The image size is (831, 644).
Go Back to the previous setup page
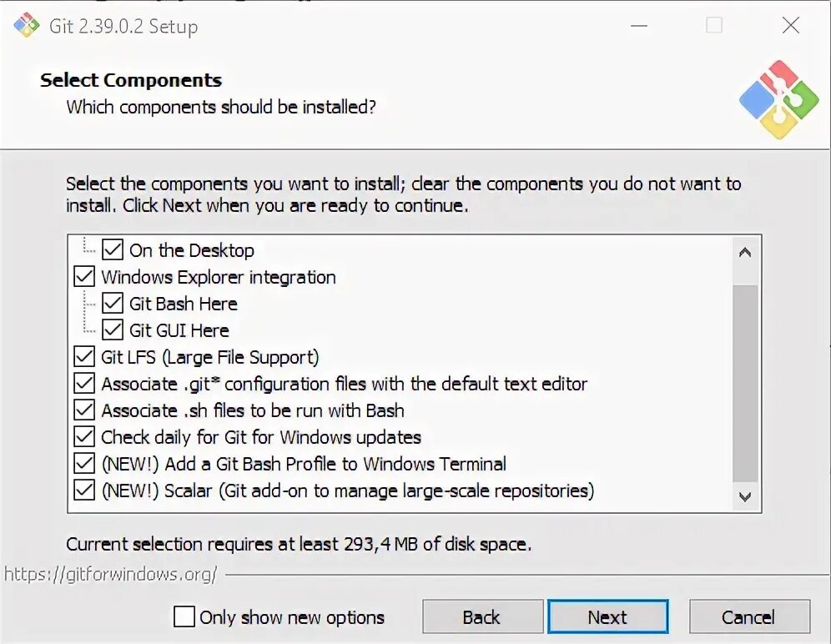click(x=483, y=617)
